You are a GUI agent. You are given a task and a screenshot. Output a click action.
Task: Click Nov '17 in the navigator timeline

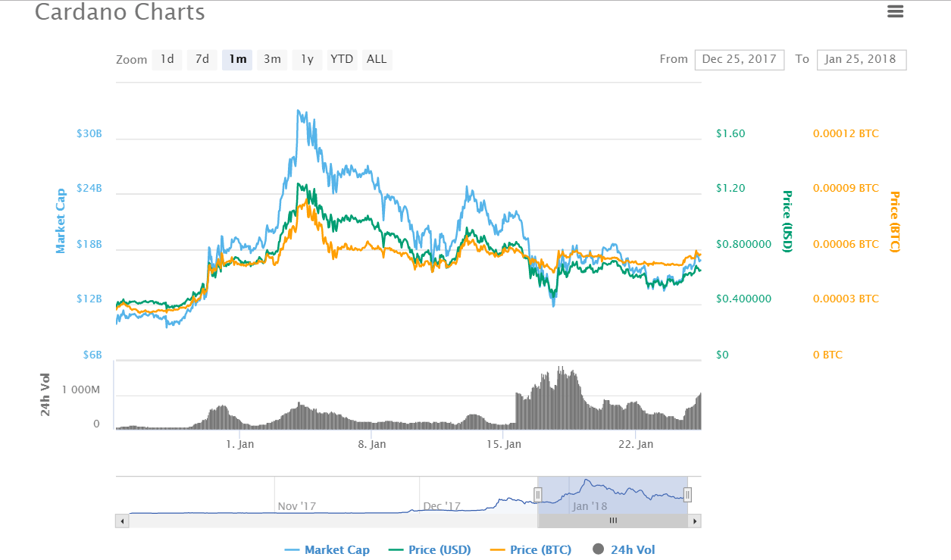[295, 505]
